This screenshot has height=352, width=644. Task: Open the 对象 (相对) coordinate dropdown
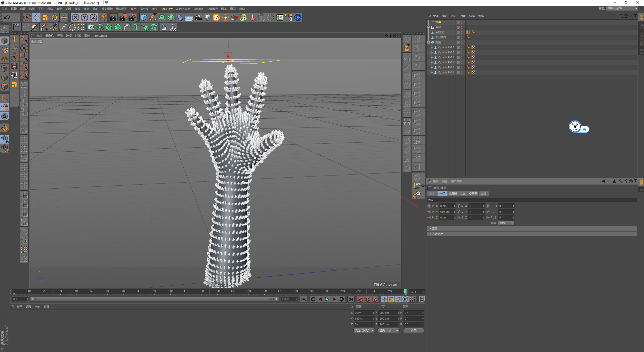[364, 331]
